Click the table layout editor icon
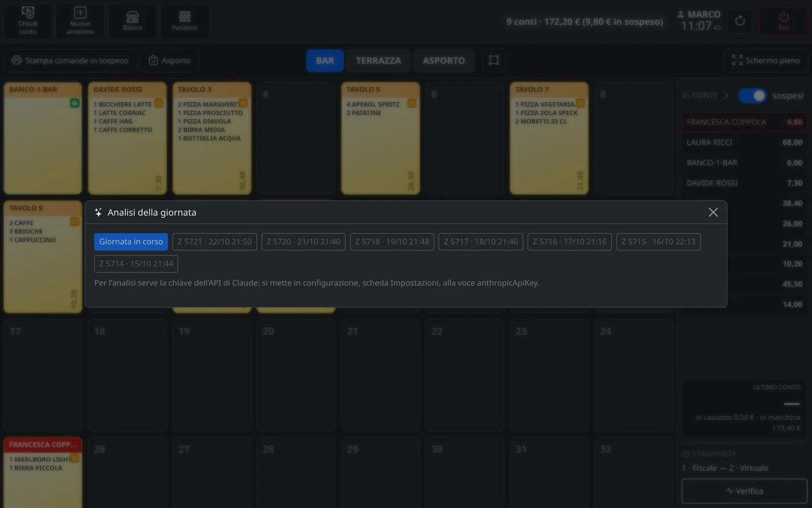812x508 pixels. tap(493, 60)
